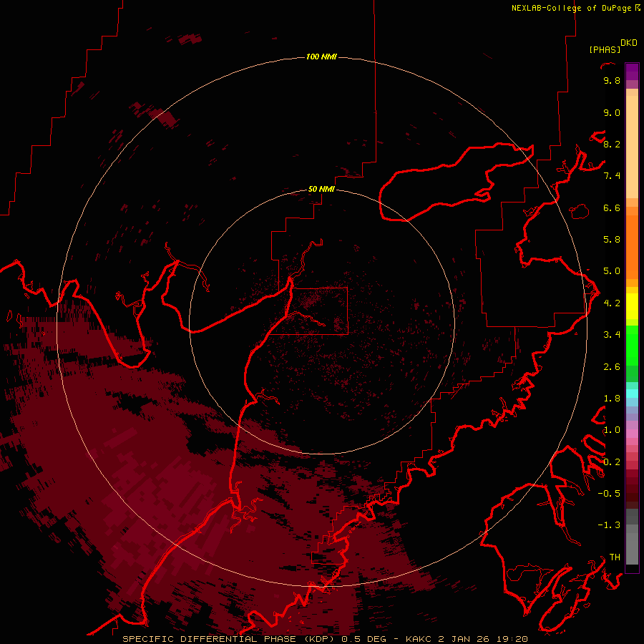Click the -1.3 value on the color scale
Screen dimensions: 644x644
[609, 526]
